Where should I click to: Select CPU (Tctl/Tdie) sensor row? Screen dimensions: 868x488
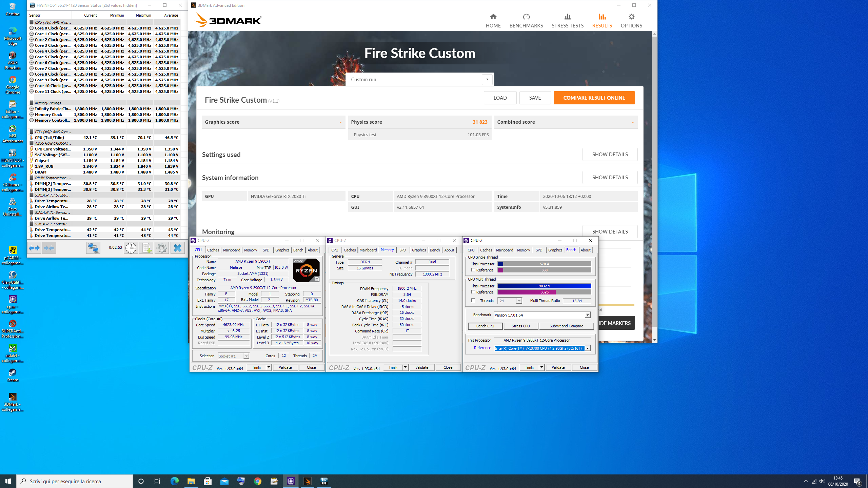coord(104,138)
